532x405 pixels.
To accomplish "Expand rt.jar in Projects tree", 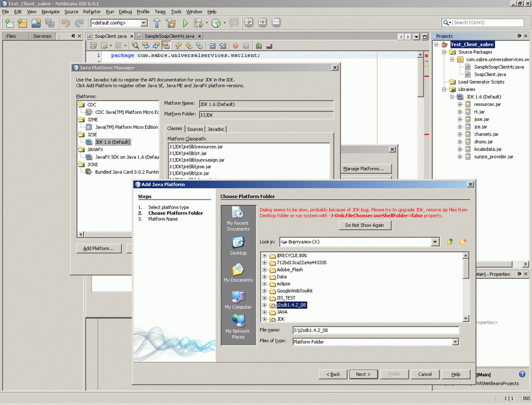I will coord(460,112).
